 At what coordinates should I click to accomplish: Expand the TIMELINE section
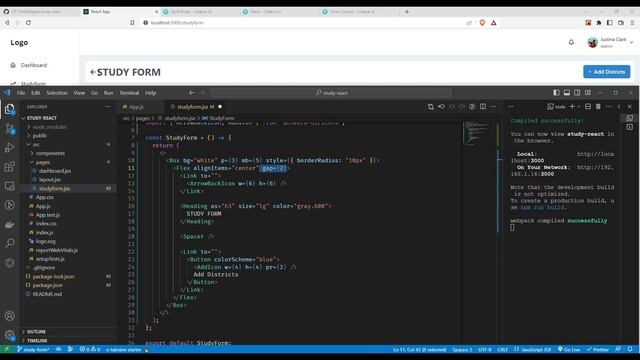(37, 340)
